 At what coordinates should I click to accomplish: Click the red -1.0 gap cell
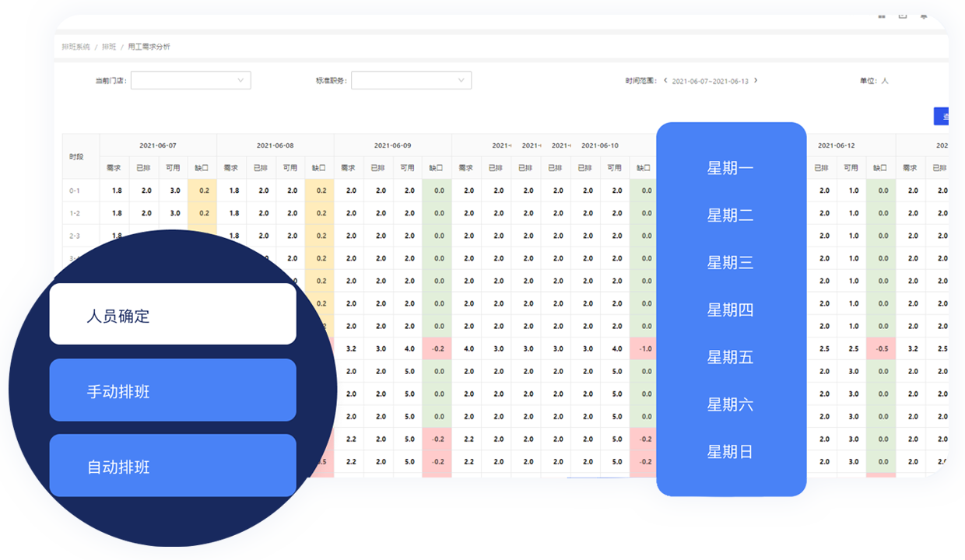[x=645, y=349]
